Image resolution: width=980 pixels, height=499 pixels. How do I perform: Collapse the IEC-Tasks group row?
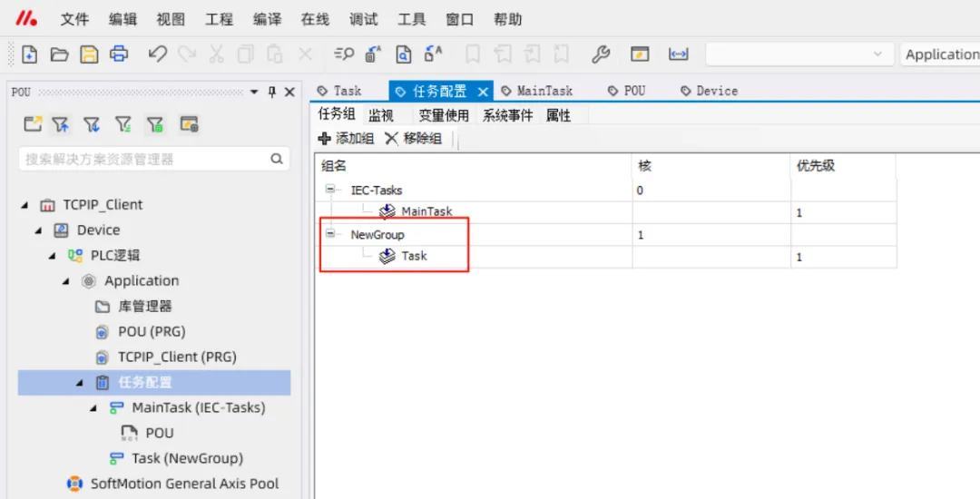click(330, 190)
